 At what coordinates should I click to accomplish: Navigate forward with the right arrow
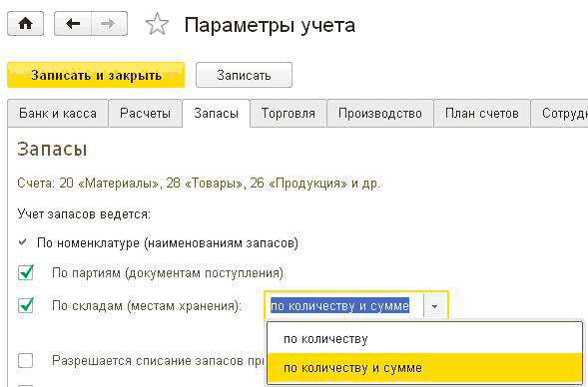[x=109, y=24]
